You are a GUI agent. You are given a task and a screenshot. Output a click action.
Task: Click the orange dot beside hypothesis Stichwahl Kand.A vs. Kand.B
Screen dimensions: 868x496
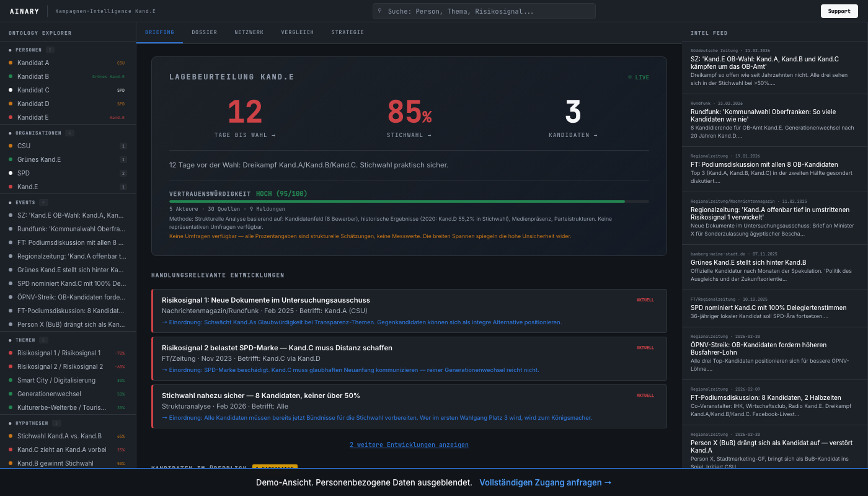pos(10,436)
